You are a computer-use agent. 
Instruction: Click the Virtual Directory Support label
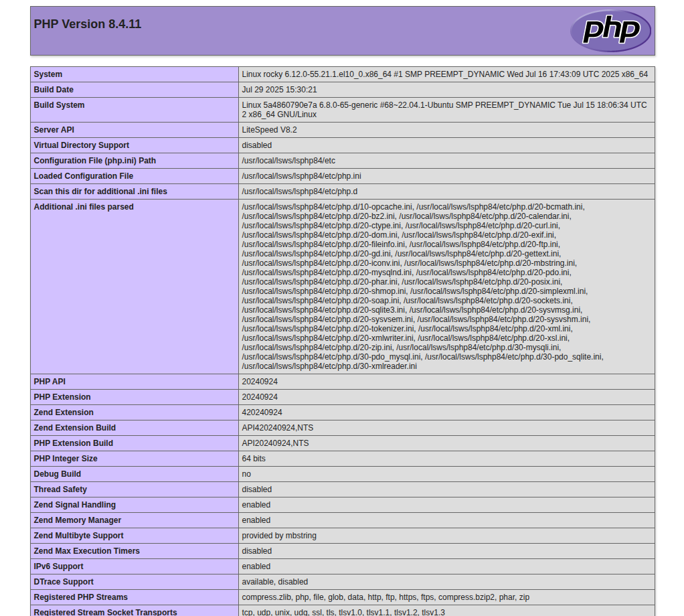(81, 145)
